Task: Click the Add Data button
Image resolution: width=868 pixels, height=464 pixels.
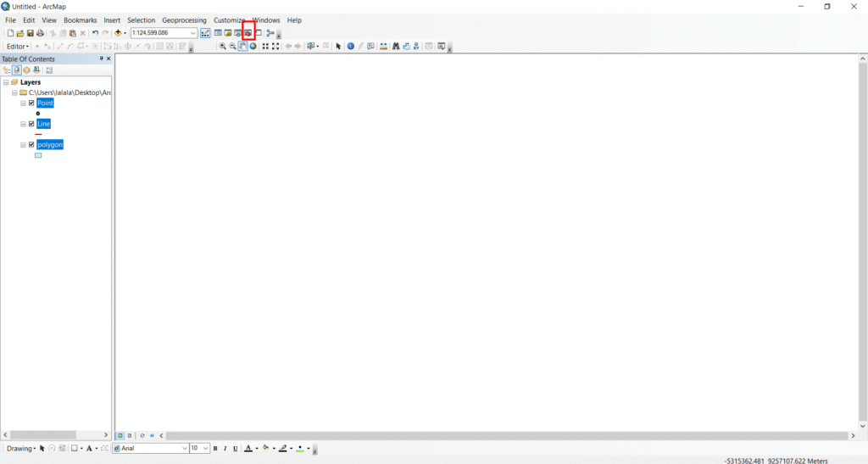Action: point(118,33)
